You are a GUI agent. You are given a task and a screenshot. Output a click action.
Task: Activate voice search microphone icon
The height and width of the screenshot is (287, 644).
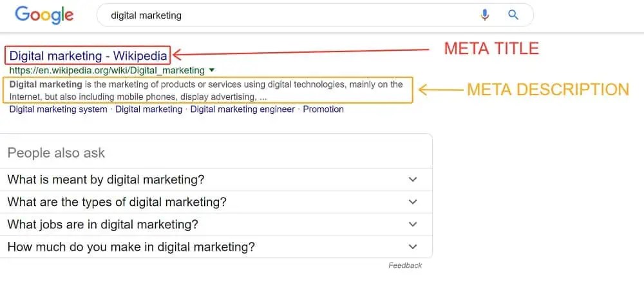[485, 15]
